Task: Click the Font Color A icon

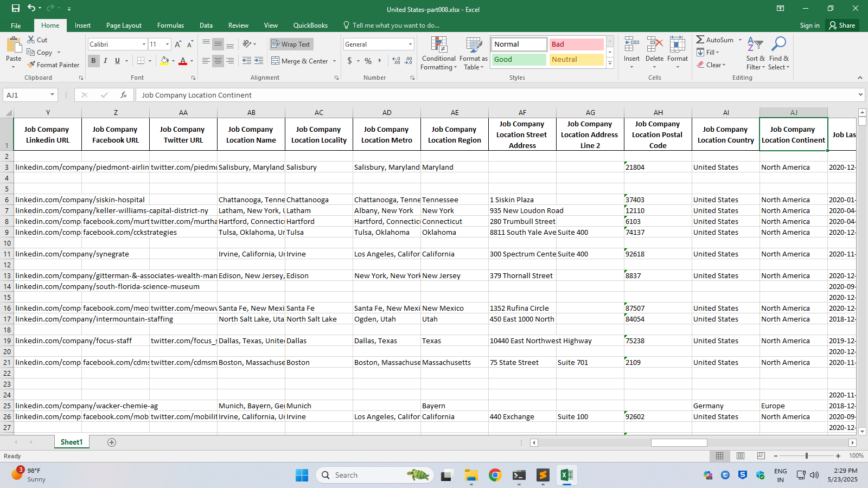Action: [183, 61]
